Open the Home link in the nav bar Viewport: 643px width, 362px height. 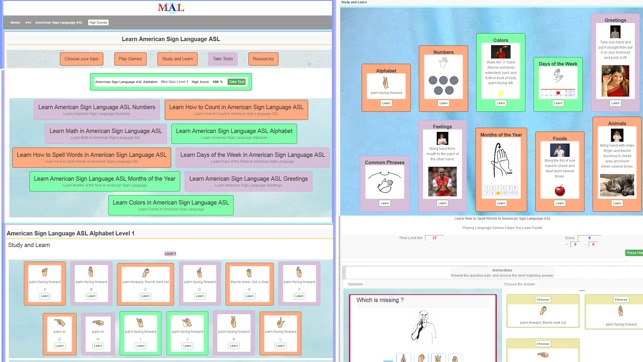(x=15, y=23)
